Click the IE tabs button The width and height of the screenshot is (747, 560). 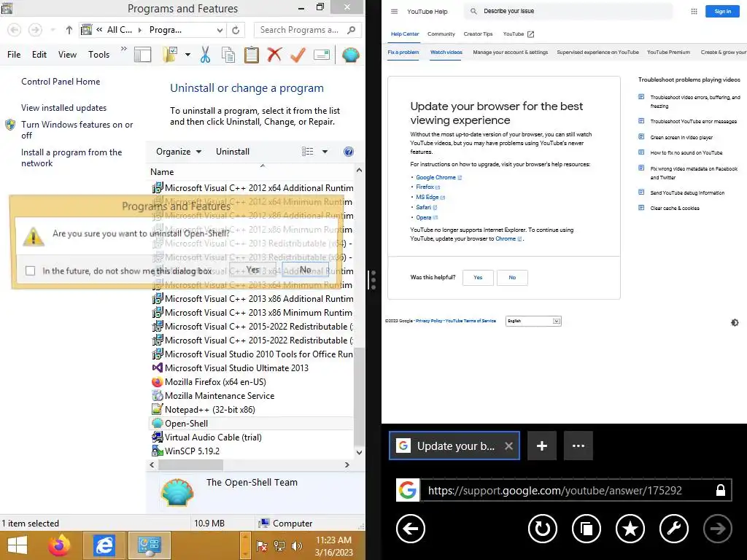click(587, 529)
